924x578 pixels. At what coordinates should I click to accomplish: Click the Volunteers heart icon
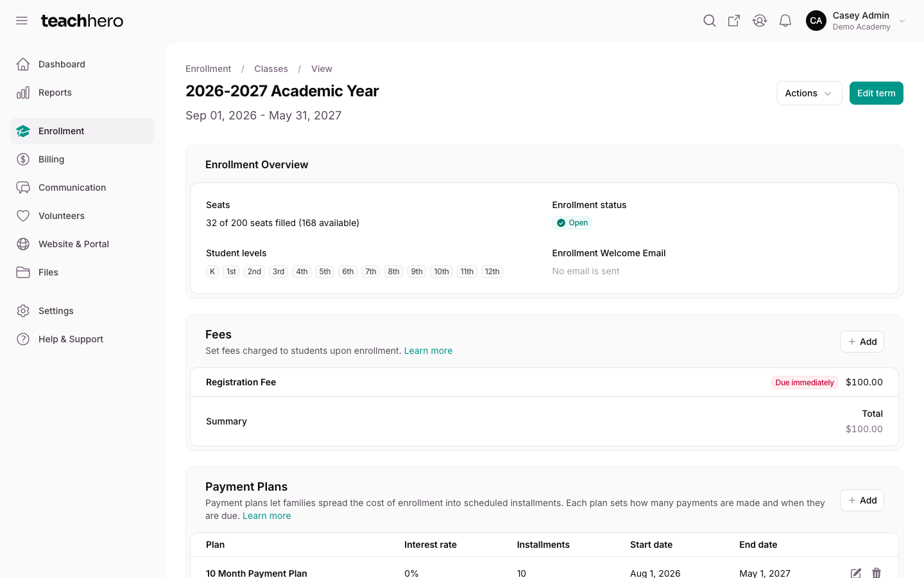[x=23, y=216]
